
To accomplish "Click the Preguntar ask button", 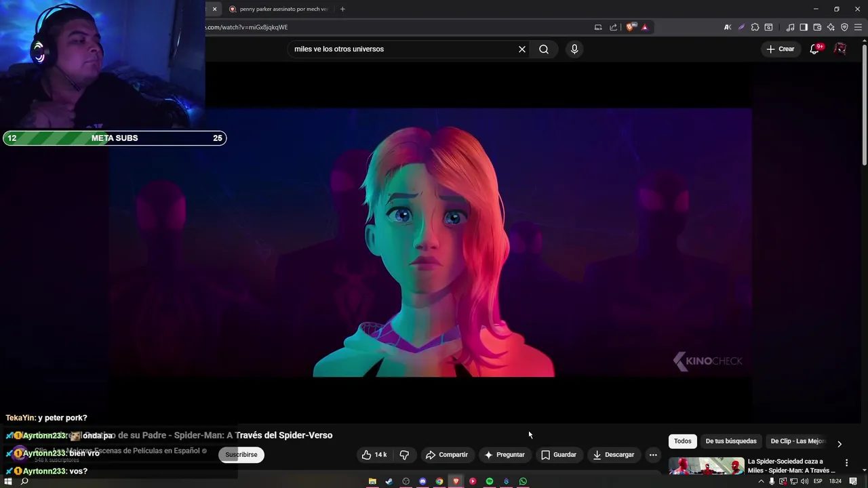I will [x=505, y=455].
